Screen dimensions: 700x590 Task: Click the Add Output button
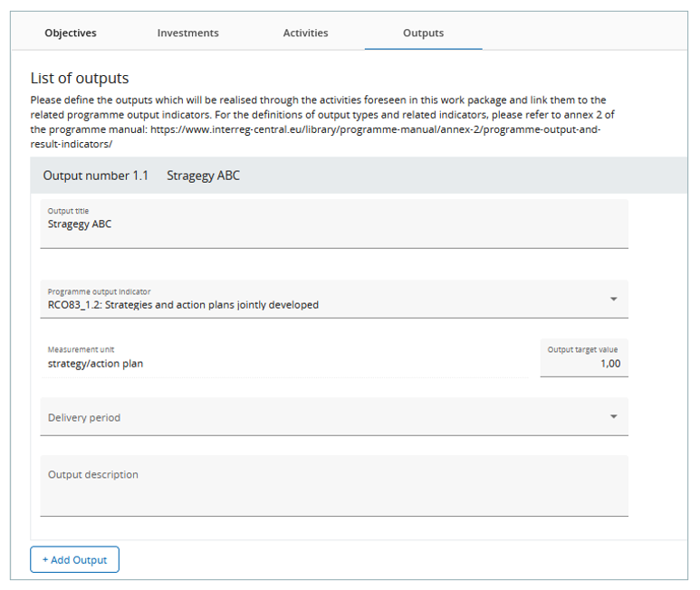point(74,560)
